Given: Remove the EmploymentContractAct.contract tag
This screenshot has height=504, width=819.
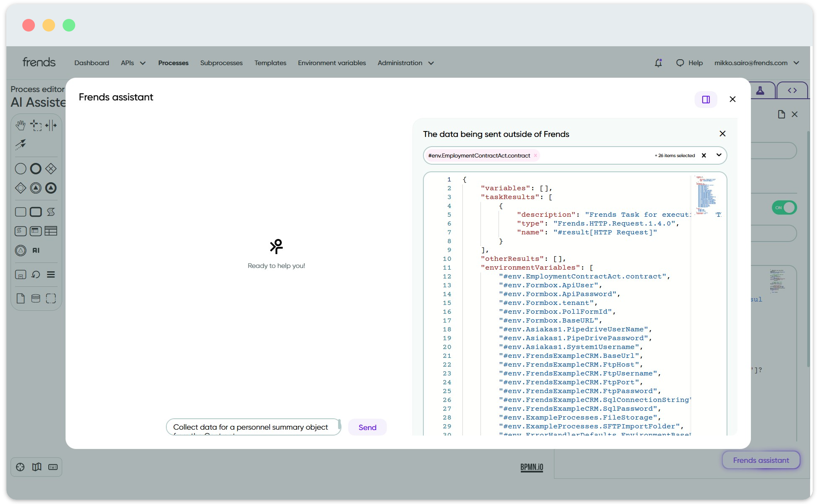Looking at the screenshot, I should pos(535,156).
